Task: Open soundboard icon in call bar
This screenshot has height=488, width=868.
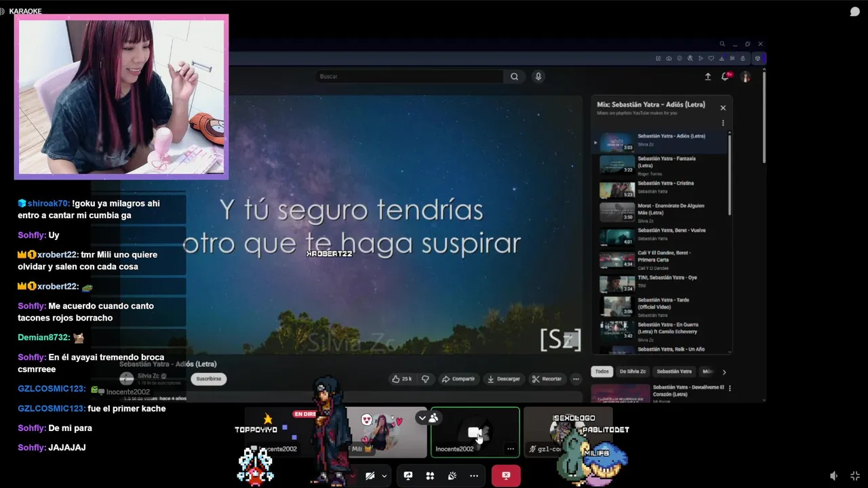Action: (452, 476)
